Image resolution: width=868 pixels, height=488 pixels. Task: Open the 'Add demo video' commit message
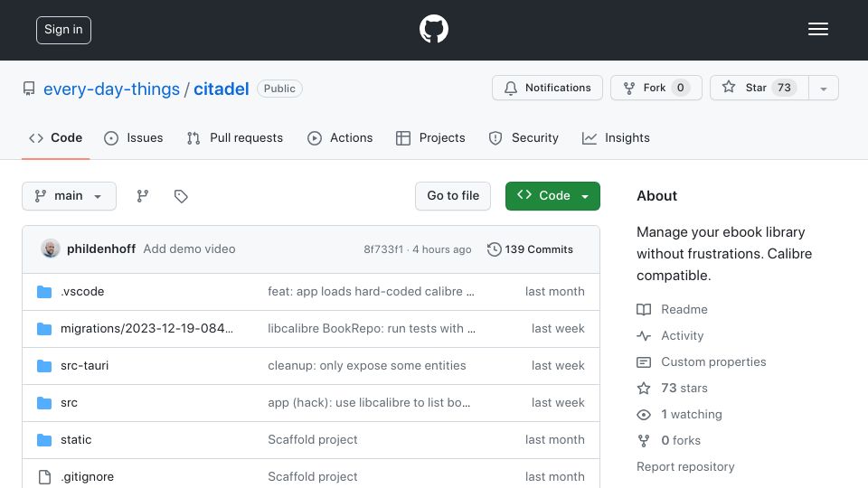pyautogui.click(x=189, y=249)
